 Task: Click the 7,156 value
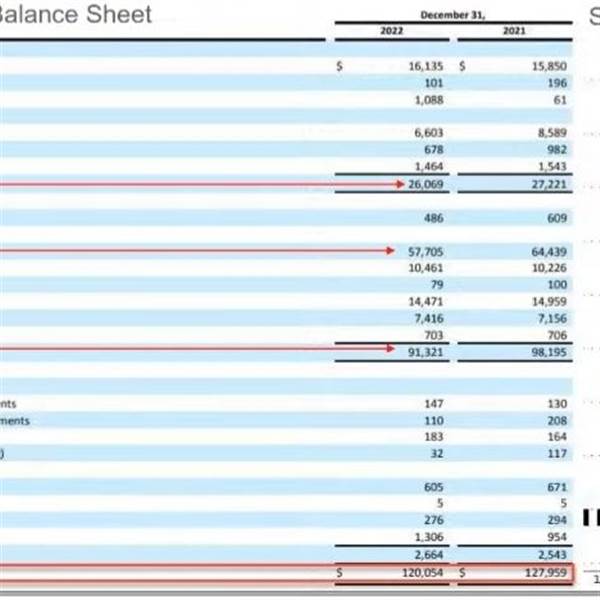coord(553,319)
